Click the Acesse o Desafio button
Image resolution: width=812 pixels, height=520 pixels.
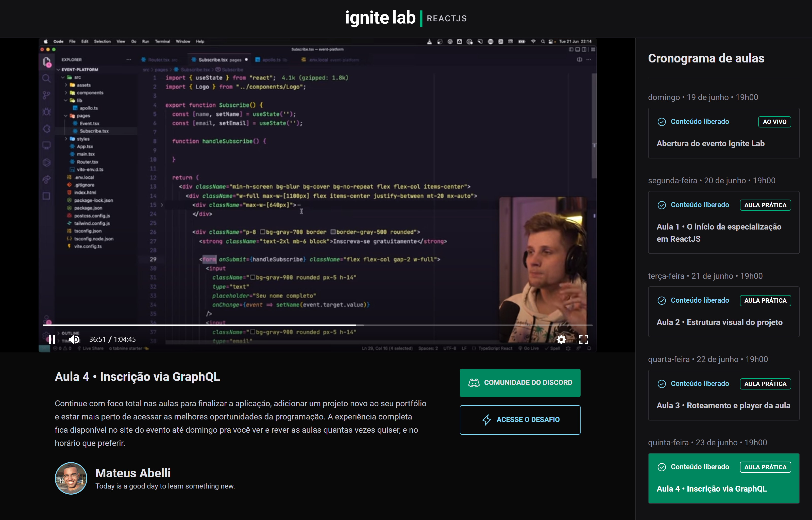520,420
